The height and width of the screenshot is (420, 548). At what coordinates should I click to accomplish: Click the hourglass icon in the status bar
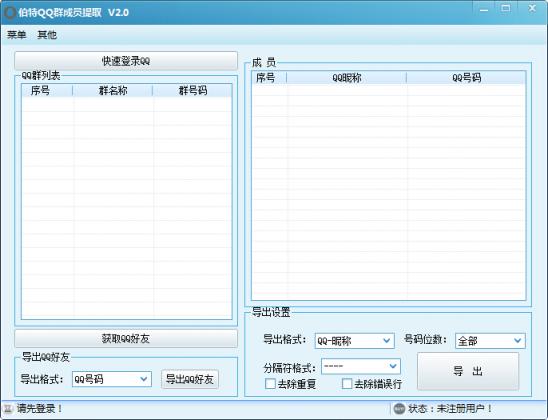pyautogui.click(x=8, y=408)
